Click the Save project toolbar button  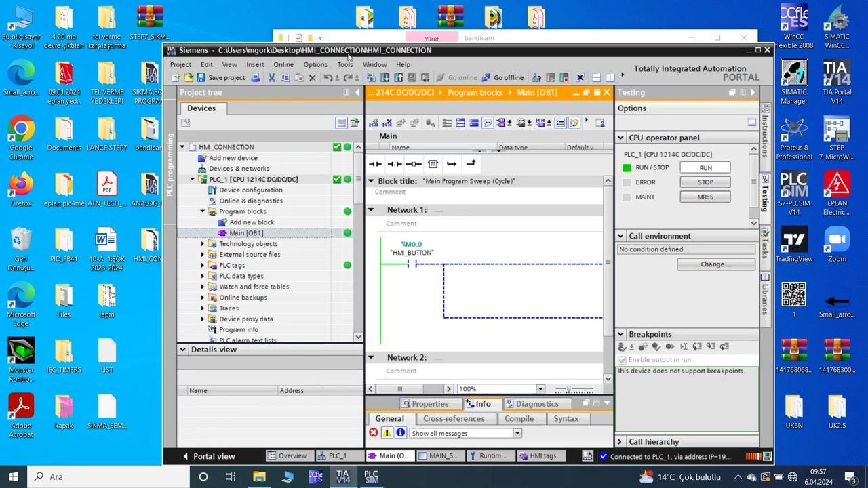click(220, 77)
